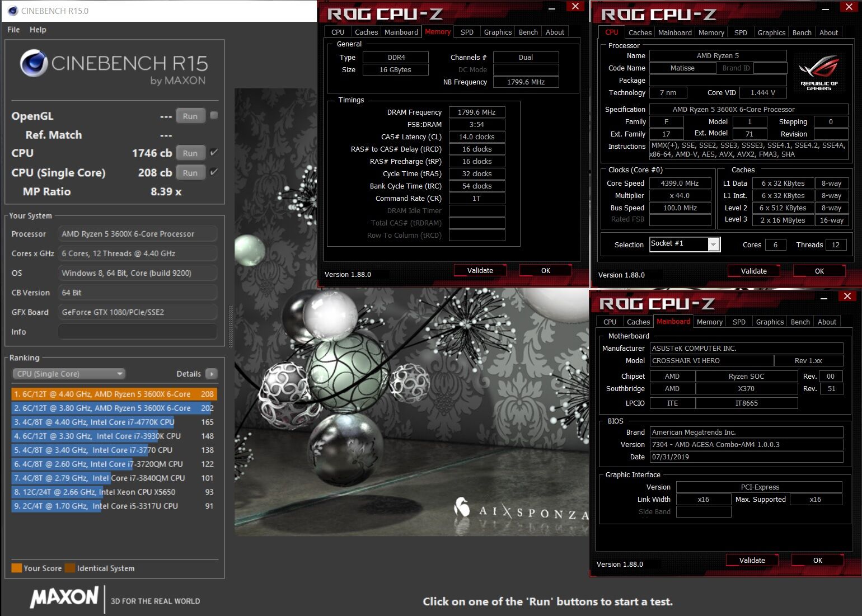Switch to CPU tab in Memory CPU-Z window
This screenshot has height=616, width=862.
tap(338, 32)
